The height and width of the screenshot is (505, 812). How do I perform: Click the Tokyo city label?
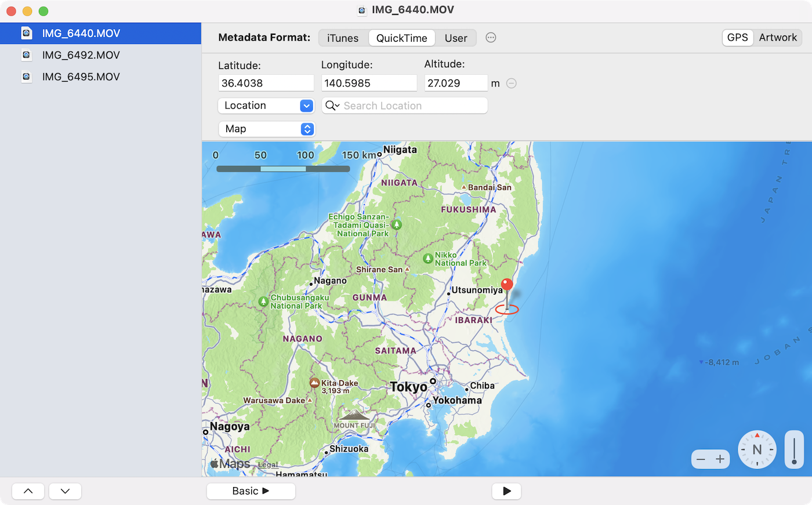click(408, 387)
